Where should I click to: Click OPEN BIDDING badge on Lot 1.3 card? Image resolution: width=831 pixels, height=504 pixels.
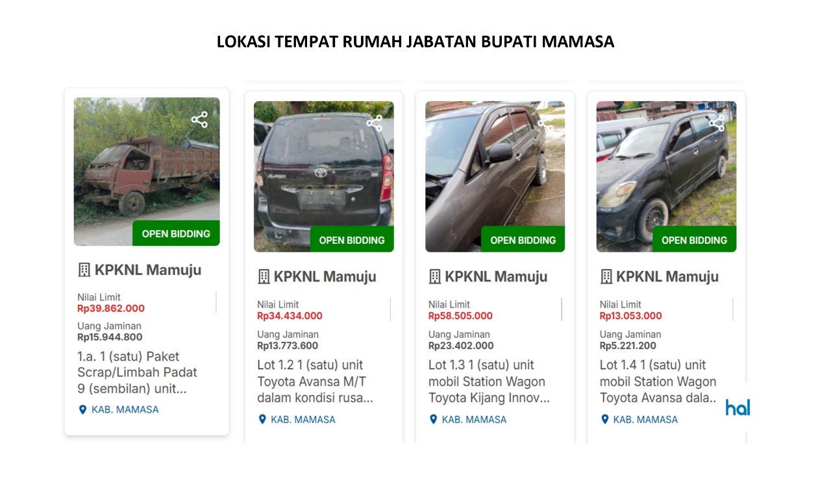[523, 239]
